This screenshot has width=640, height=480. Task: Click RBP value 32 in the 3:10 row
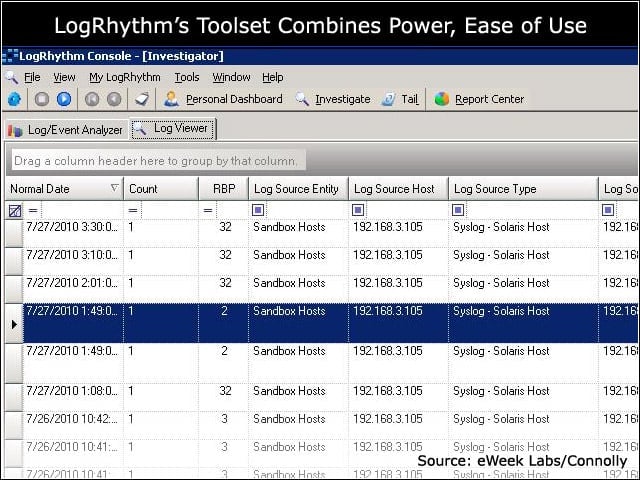coord(225,255)
